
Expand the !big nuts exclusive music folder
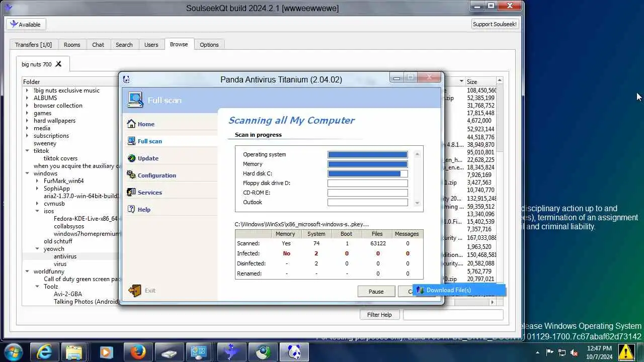click(x=27, y=90)
